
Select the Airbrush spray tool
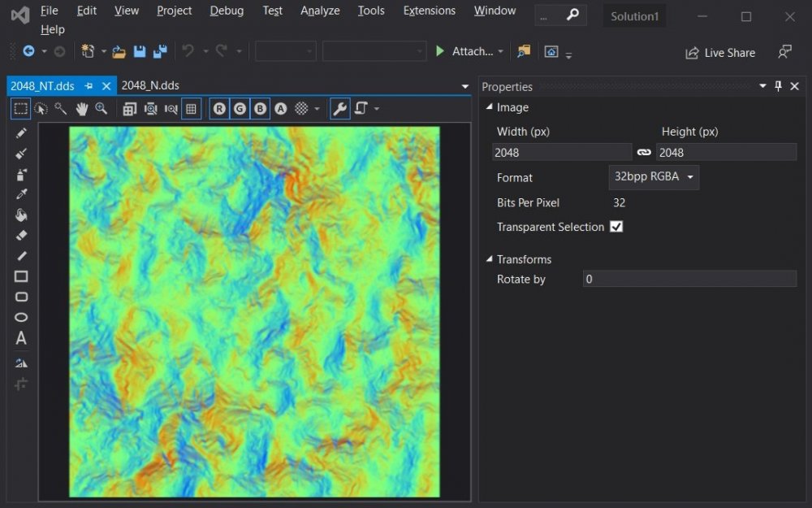click(21, 174)
